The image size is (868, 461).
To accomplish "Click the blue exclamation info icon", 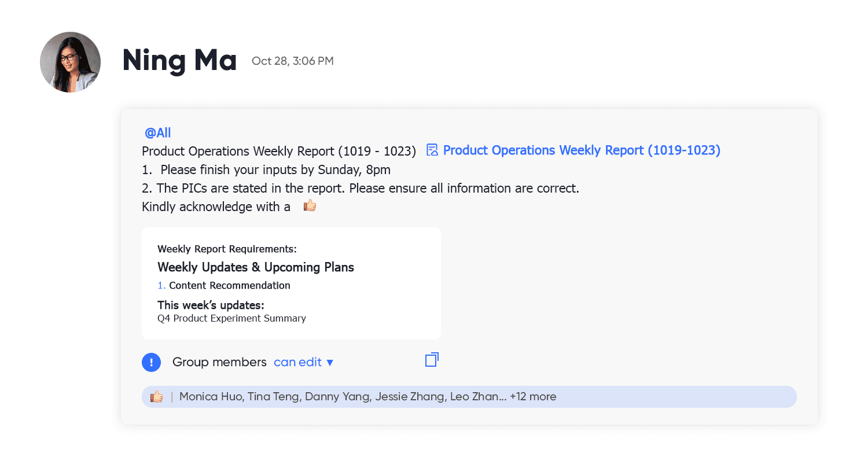I will (151, 363).
